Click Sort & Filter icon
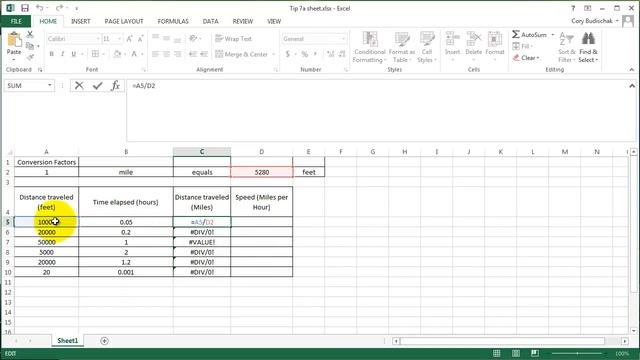Image resolution: width=640 pixels, height=360 pixels. click(567, 40)
